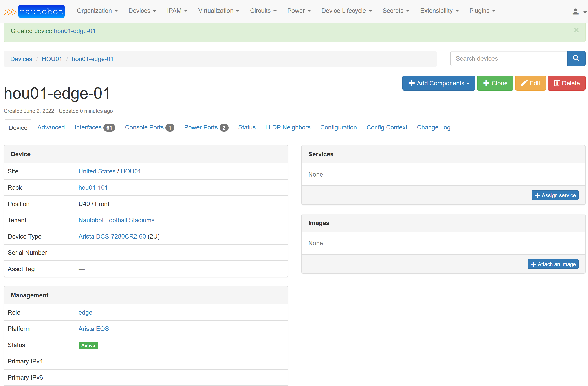Expand the Device Lifecycle menu
588x386 pixels.
tap(346, 11)
